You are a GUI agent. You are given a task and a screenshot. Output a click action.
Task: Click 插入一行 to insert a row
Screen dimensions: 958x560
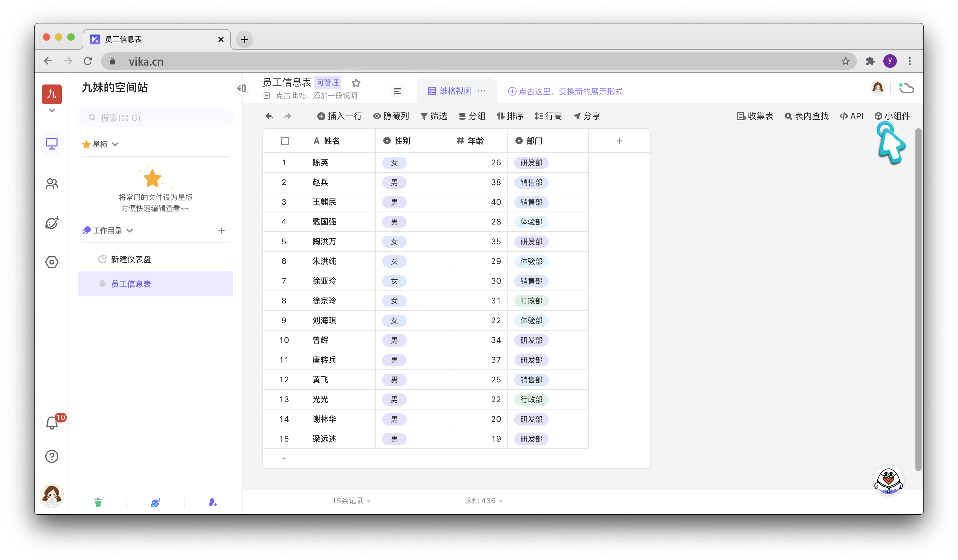[339, 116]
